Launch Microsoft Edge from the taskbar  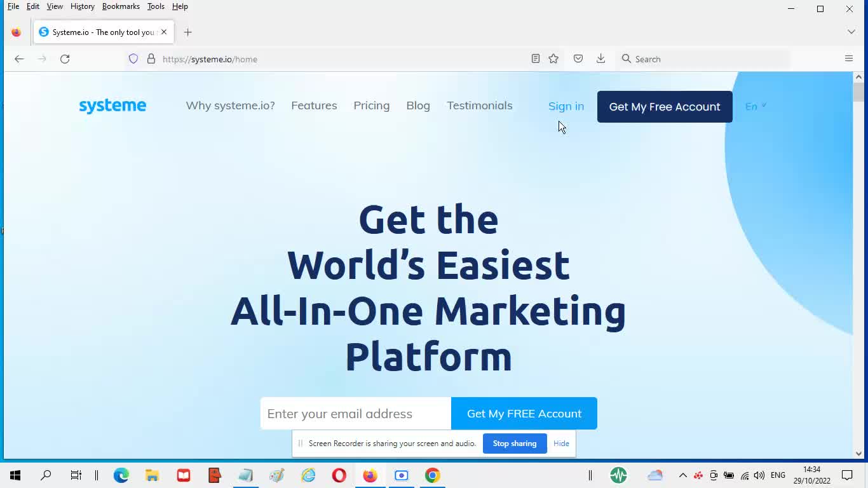121,475
